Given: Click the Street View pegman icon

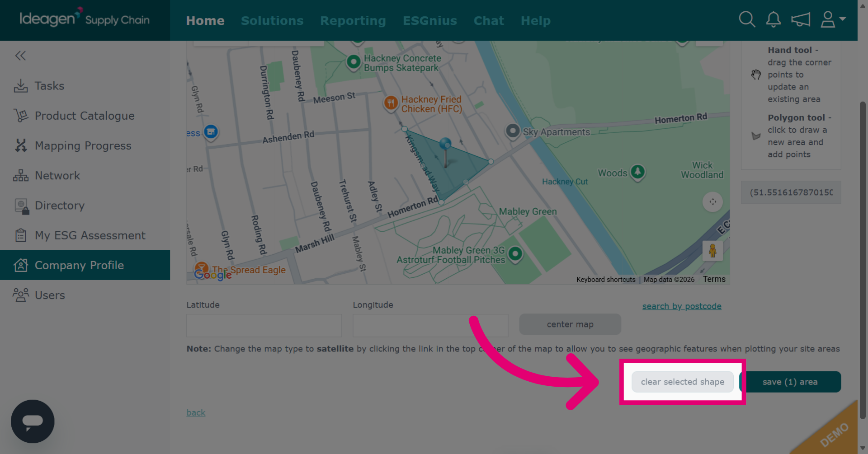Looking at the screenshot, I should [x=712, y=251].
